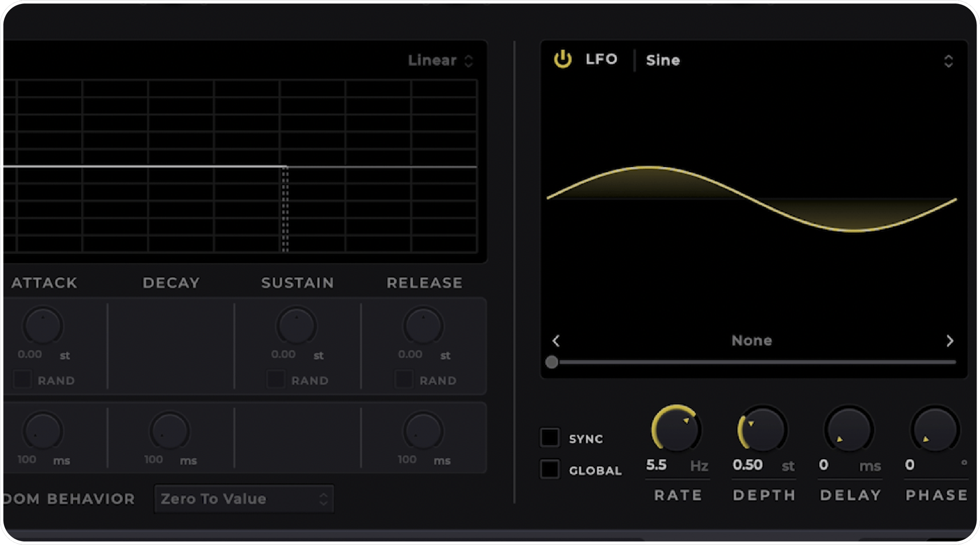Click the DECAY section heading
980x545 pixels.
tap(170, 282)
